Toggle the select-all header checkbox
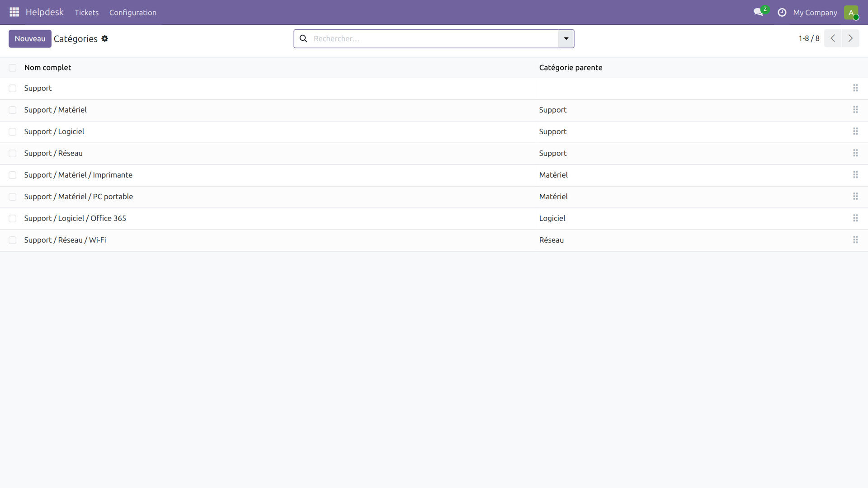868x488 pixels. coord(13,68)
